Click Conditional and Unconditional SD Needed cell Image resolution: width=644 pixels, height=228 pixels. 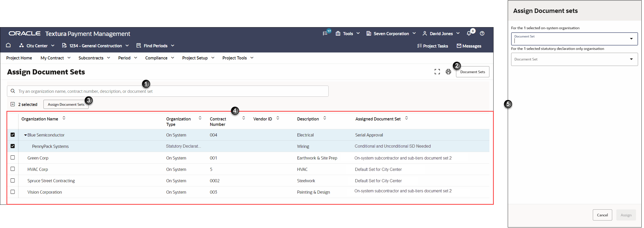coord(393,146)
